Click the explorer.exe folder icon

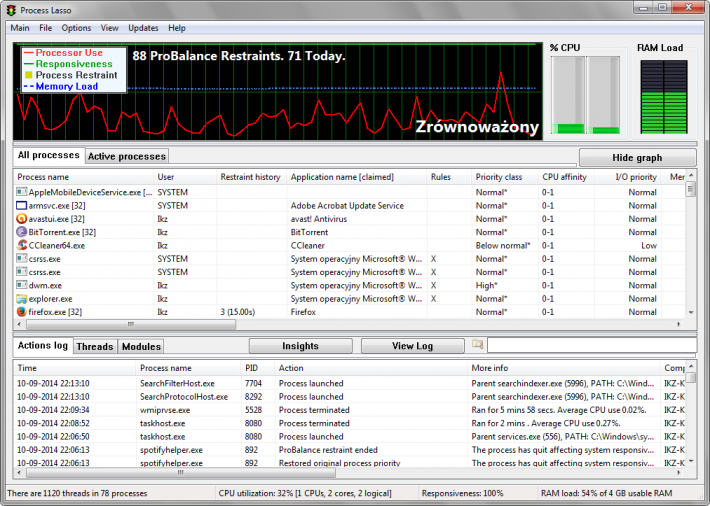coord(21,299)
